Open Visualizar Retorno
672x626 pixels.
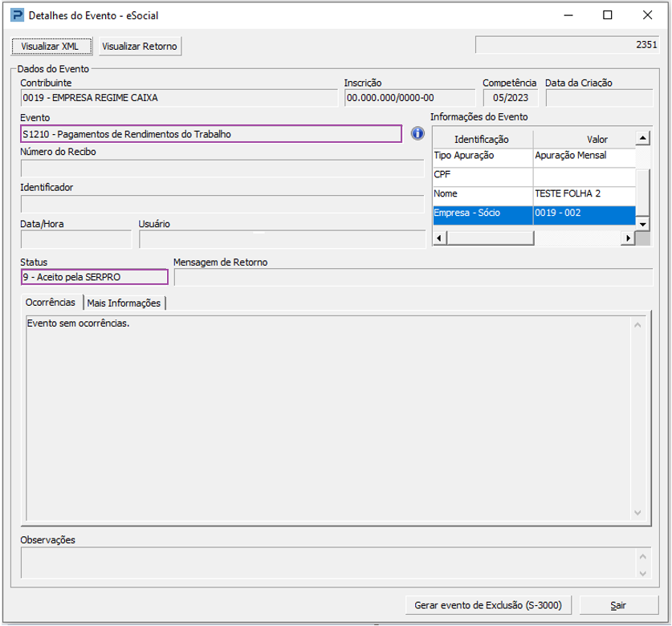coord(141,47)
